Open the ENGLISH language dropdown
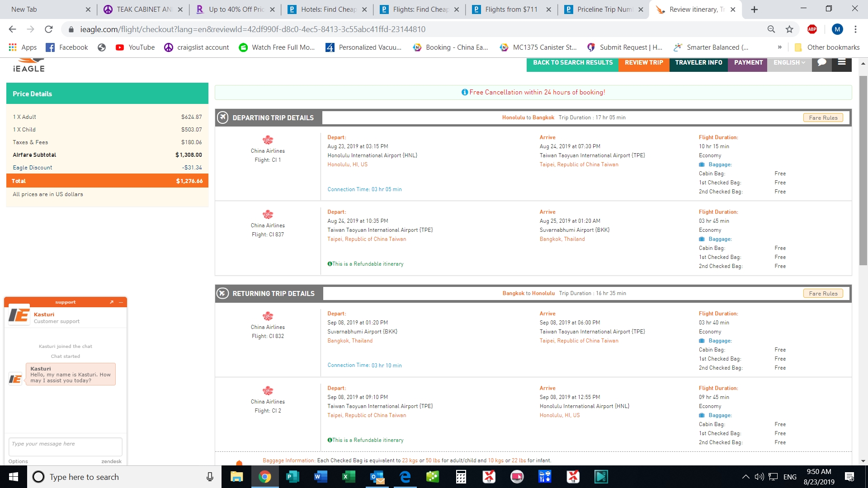868x488 pixels. pyautogui.click(x=789, y=63)
